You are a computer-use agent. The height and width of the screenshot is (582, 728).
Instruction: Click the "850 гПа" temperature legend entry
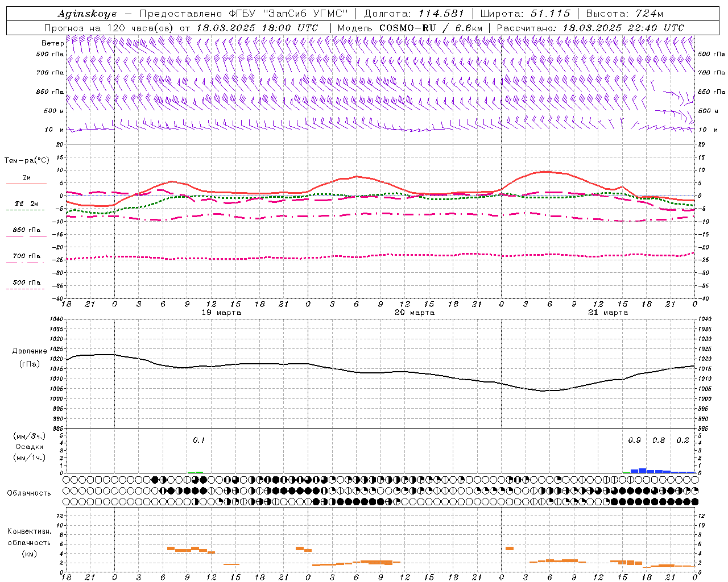(x=26, y=230)
